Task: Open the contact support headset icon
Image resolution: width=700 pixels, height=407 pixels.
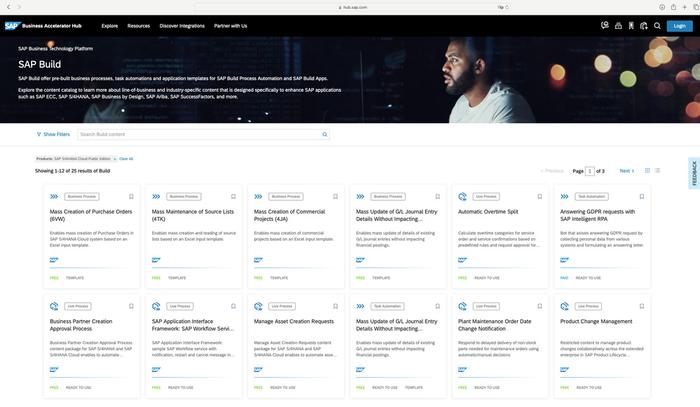Action: pos(605,26)
